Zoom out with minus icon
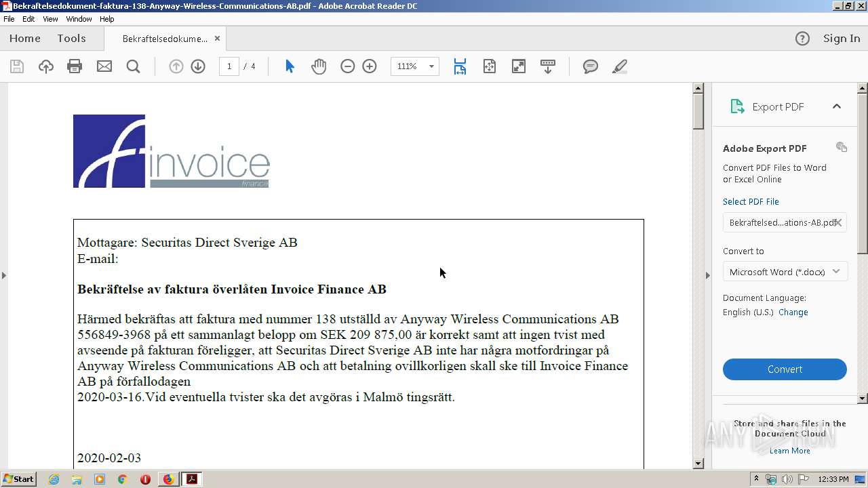868x488 pixels. [347, 66]
